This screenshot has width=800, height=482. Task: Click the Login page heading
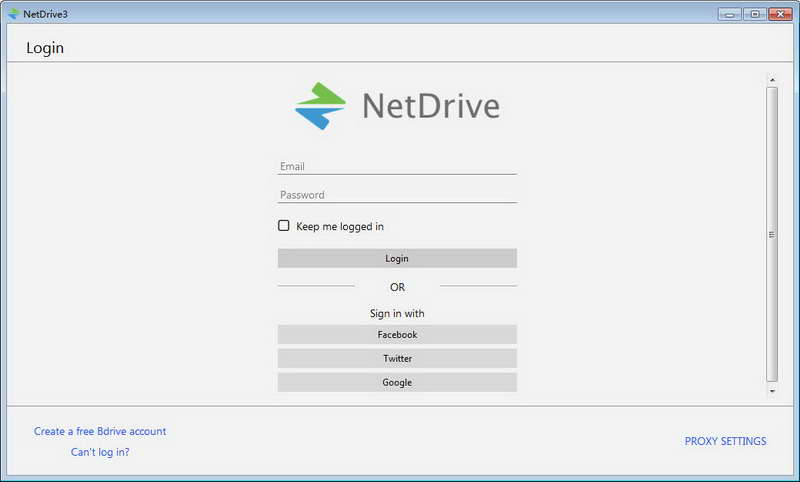pyautogui.click(x=45, y=48)
